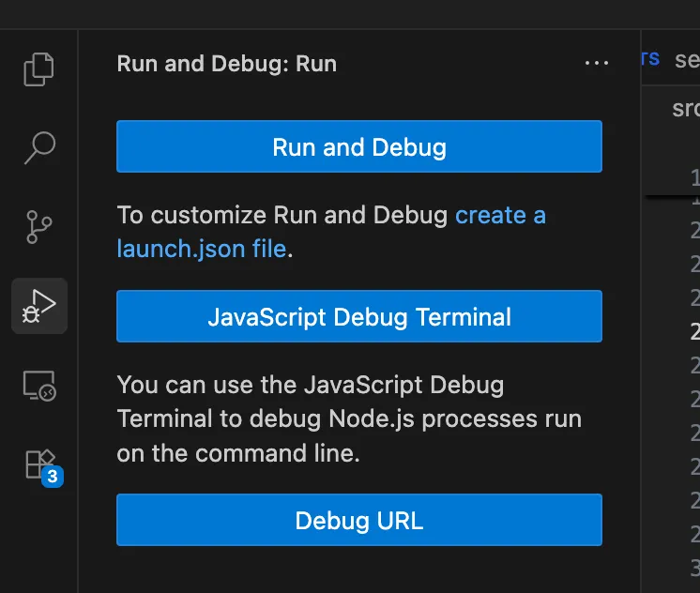Click the Debug URL button
Image resolution: width=700 pixels, height=593 pixels.
click(358, 521)
